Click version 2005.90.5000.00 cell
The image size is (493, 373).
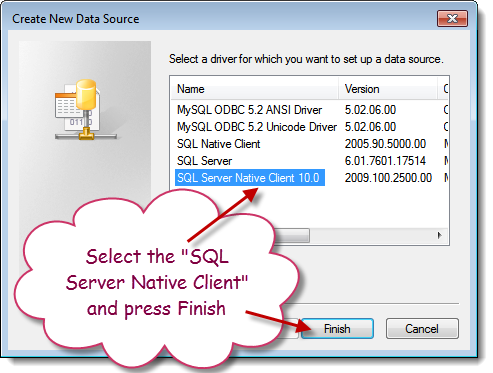coord(385,144)
